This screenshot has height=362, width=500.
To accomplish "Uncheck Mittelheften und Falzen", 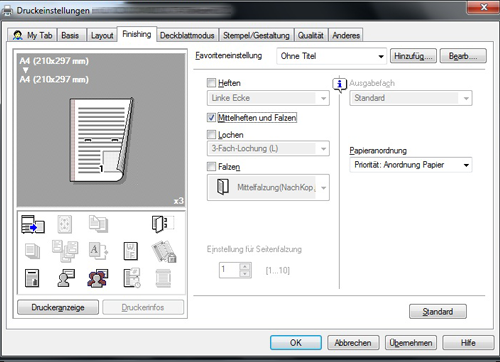I will point(211,117).
